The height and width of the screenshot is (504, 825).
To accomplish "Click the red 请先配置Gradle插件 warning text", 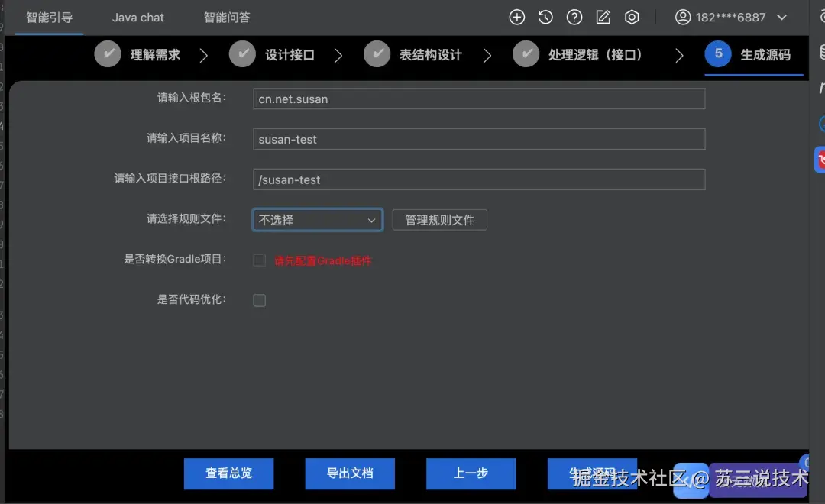I will click(324, 260).
